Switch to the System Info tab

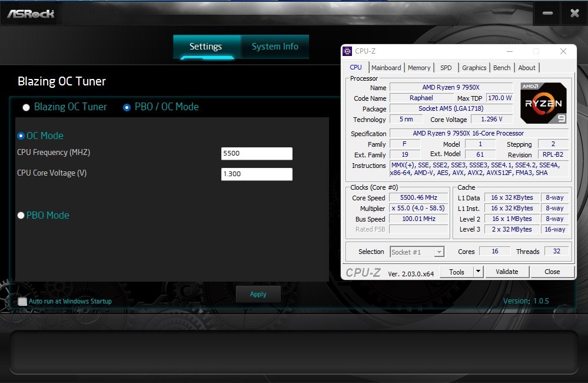point(275,47)
